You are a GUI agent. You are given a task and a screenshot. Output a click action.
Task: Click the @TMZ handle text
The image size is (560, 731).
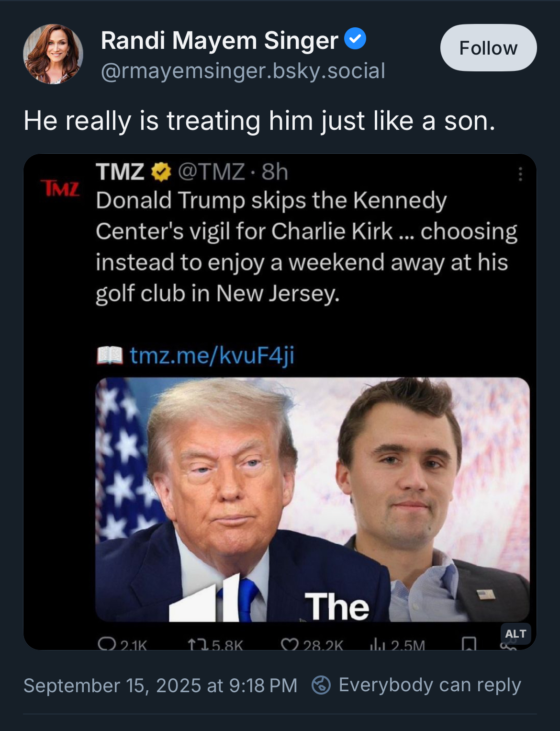pyautogui.click(x=212, y=172)
